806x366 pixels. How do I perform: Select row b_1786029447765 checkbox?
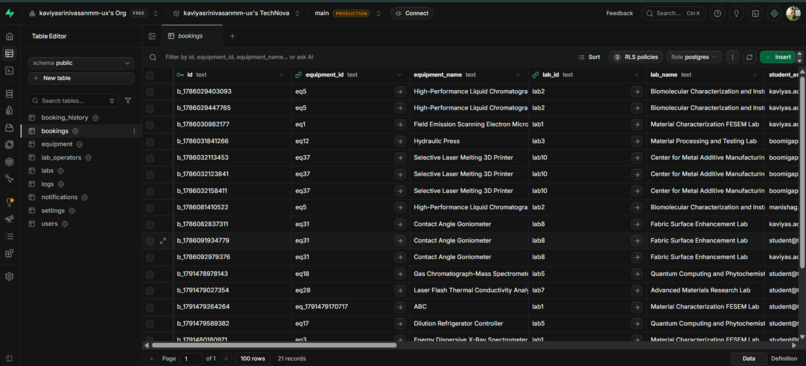click(150, 108)
